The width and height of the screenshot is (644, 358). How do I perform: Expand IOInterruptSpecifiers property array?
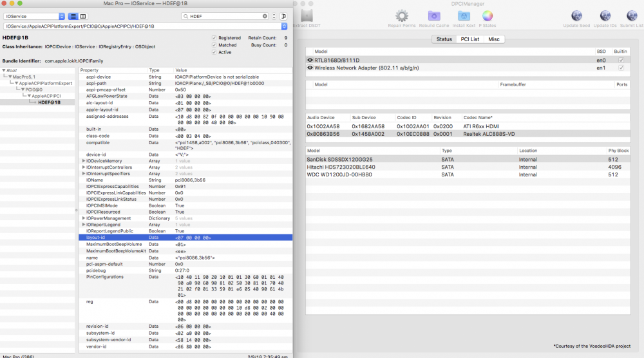[84, 174]
